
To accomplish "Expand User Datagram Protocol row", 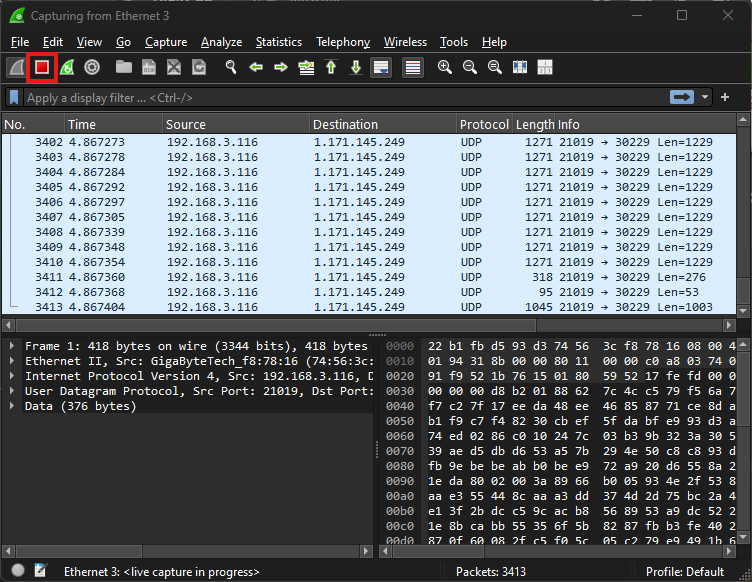I will coord(12,391).
